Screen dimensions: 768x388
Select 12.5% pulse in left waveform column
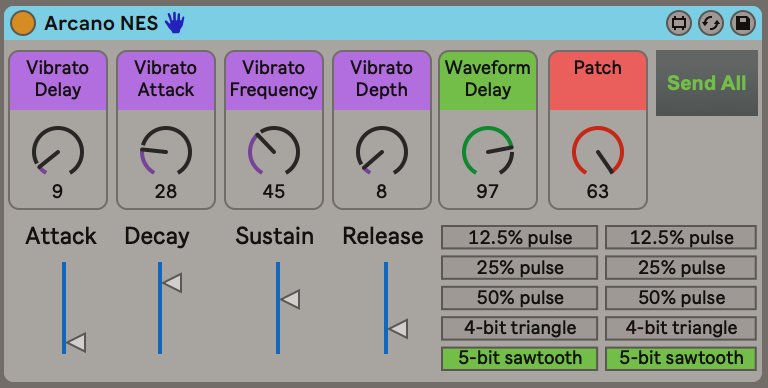click(519, 238)
